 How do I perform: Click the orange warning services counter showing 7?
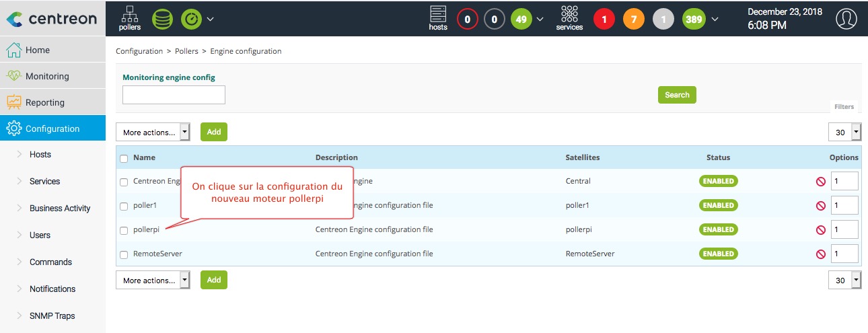(633, 20)
